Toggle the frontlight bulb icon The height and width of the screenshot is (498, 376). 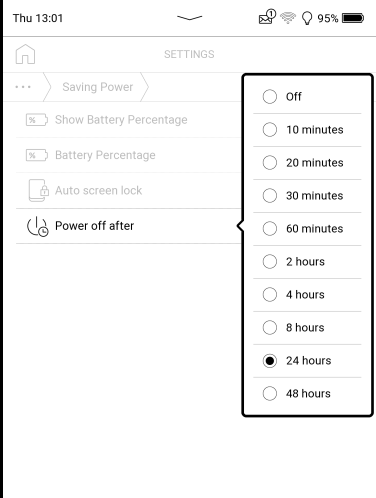307,18
